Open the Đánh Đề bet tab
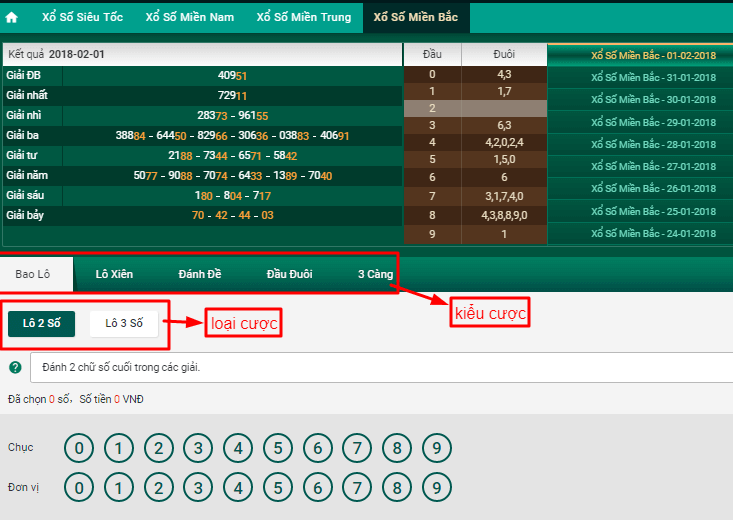The width and height of the screenshot is (733, 520). point(200,274)
